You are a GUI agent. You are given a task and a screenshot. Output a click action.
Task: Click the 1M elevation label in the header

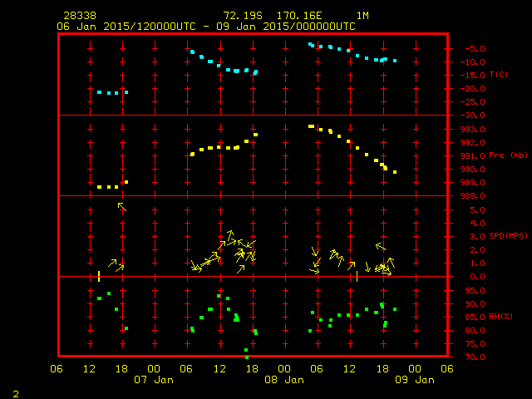(x=362, y=16)
